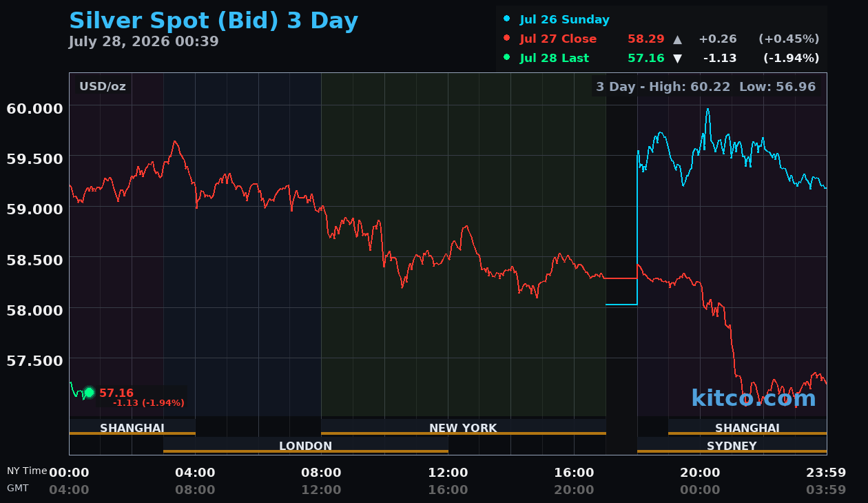Image resolution: width=868 pixels, height=503 pixels.
Task: Click the +0.26 change value
Action: [x=717, y=39]
